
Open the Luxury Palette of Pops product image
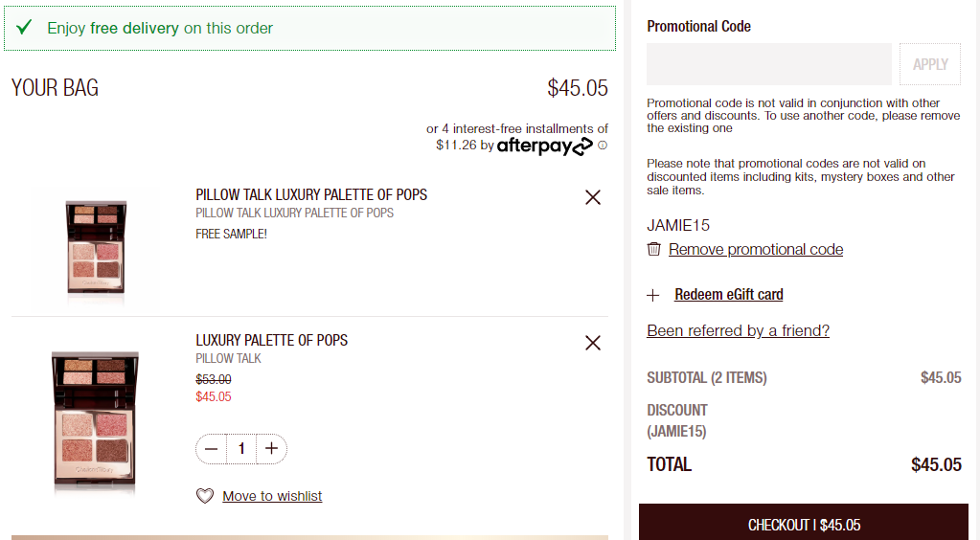coord(96,422)
